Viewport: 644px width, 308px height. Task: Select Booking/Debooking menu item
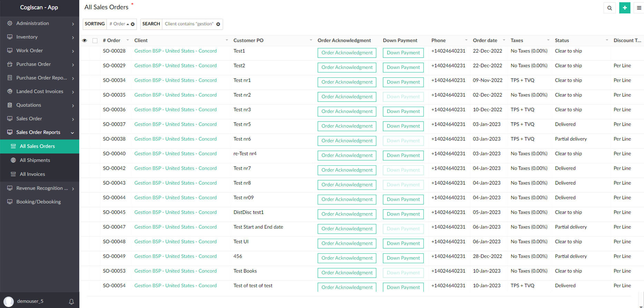click(x=38, y=202)
